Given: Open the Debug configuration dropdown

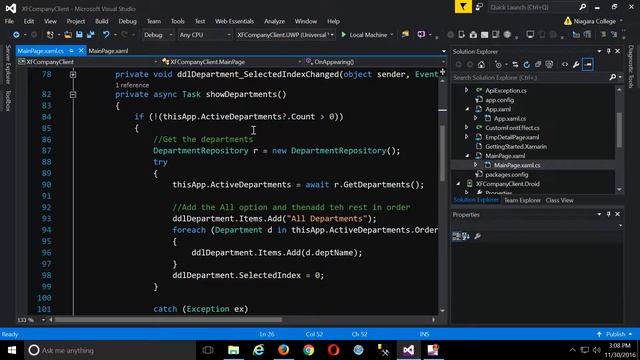Looking at the screenshot, I should coord(158,35).
